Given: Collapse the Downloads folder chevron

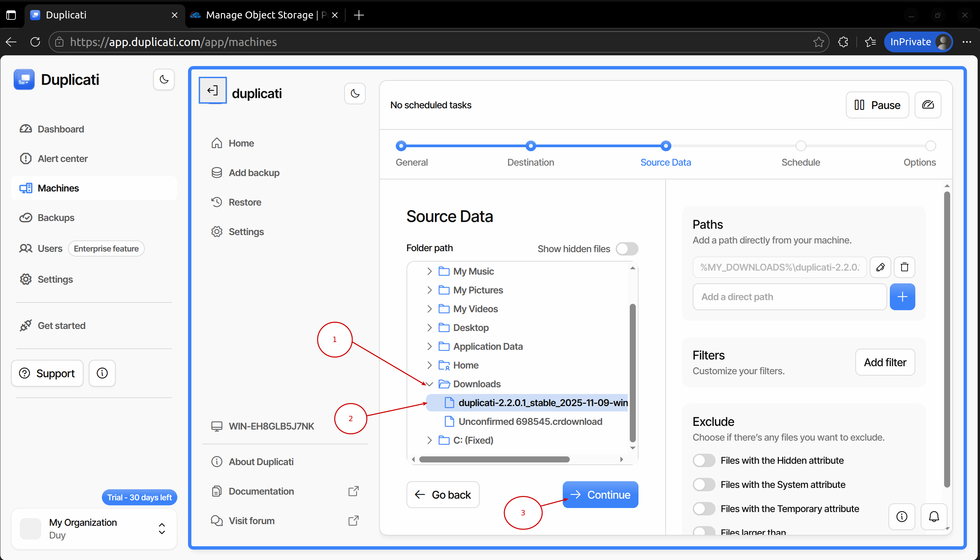Looking at the screenshot, I should pos(430,384).
